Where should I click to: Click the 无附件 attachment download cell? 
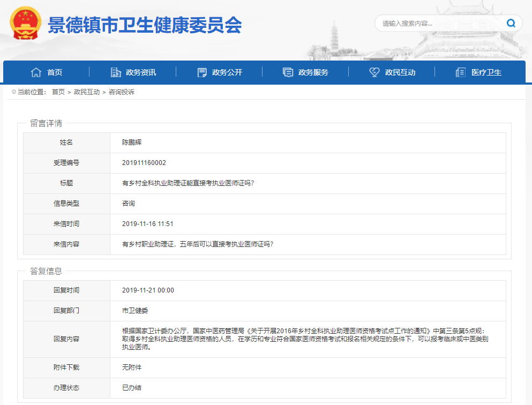click(132, 367)
